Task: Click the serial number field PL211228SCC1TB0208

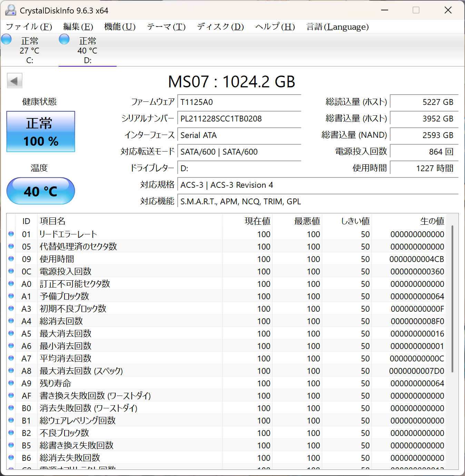Action: [239, 119]
